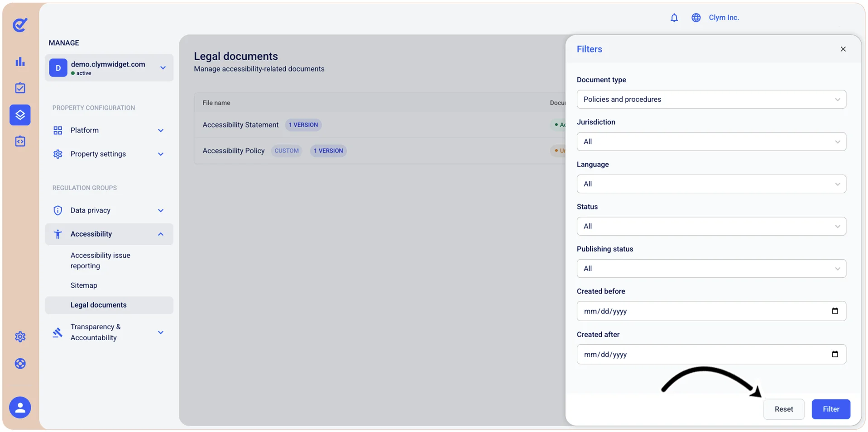Screen dimensions: 868x432
Task: Open notifications bell
Action: point(674,18)
